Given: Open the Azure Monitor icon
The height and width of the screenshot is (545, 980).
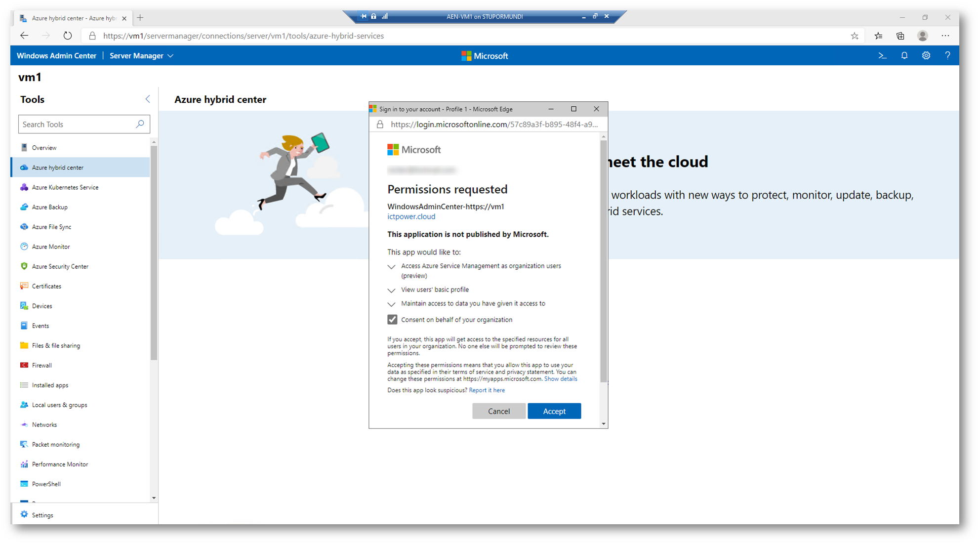Looking at the screenshot, I should [24, 247].
